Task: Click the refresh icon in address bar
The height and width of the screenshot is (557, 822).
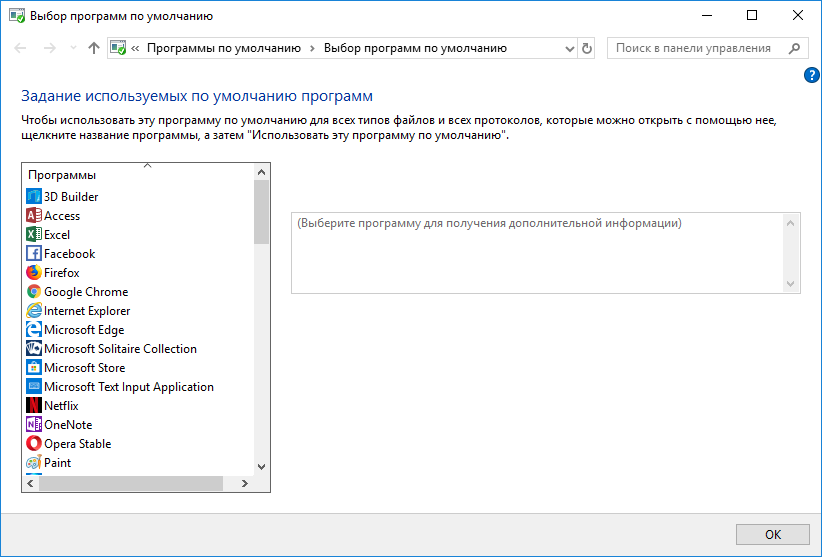Action: [587, 48]
